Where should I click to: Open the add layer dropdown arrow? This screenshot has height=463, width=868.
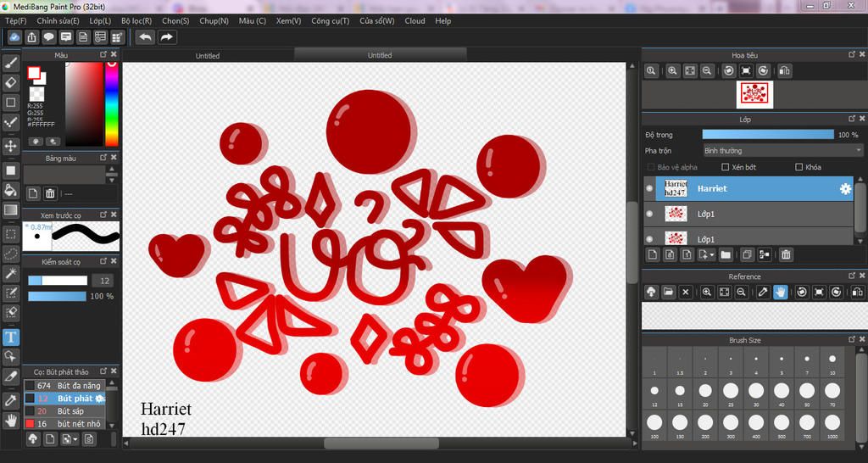point(712,254)
